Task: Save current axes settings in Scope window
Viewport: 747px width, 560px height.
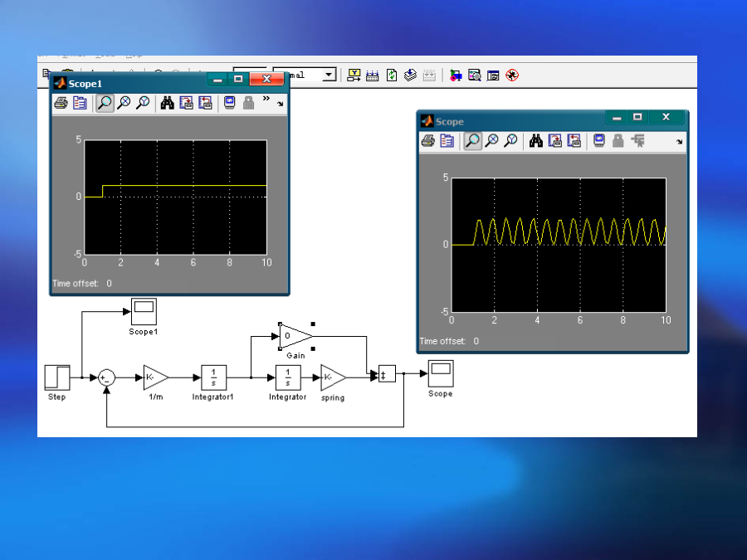Action: tap(555, 141)
